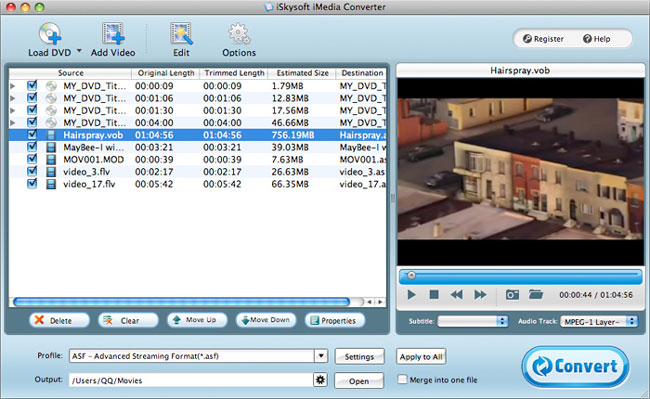Click the film icon beside video_17.flv

(51, 184)
